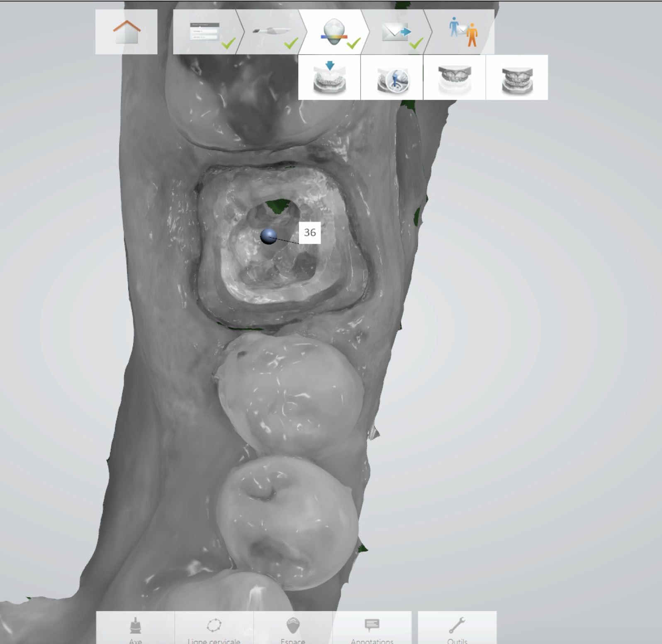
Task: Open the patient form step
Action: [205, 32]
